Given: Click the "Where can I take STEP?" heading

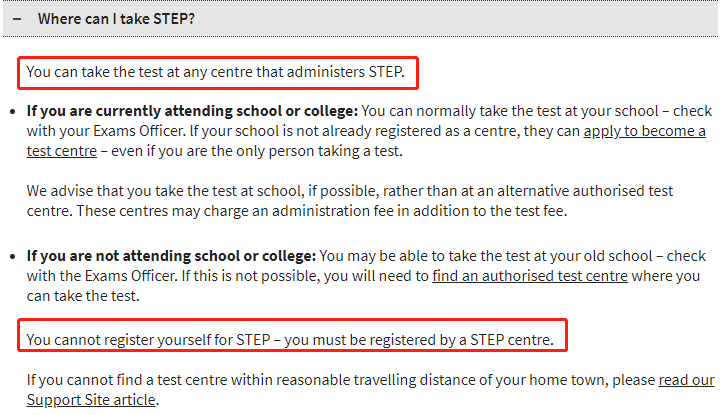Looking at the screenshot, I should click(116, 19).
